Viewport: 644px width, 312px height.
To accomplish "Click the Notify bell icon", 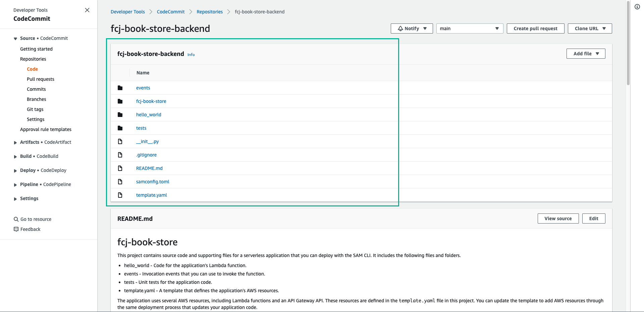I will [400, 28].
